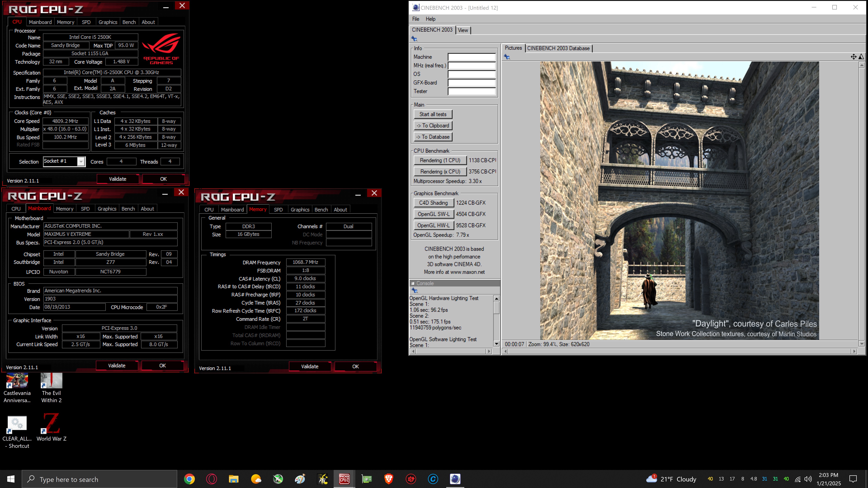
Task: Open the Socket #1 selection dropdown
Action: pos(81,162)
